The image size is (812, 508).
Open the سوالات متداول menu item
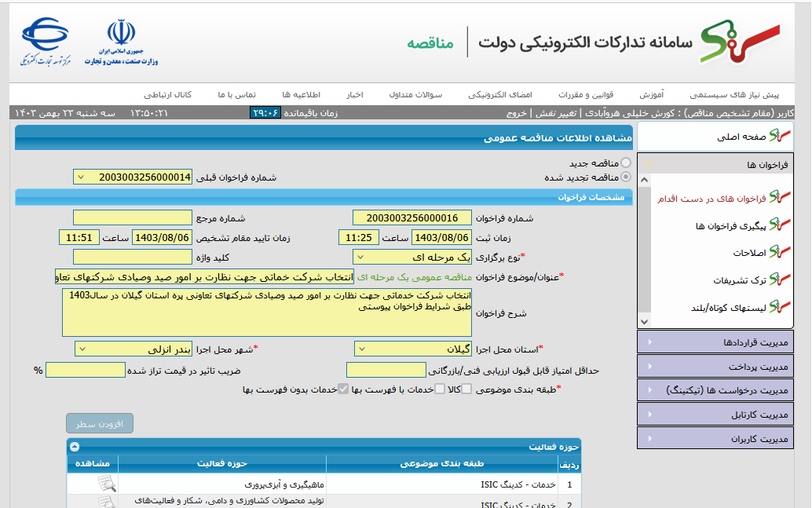tap(416, 95)
